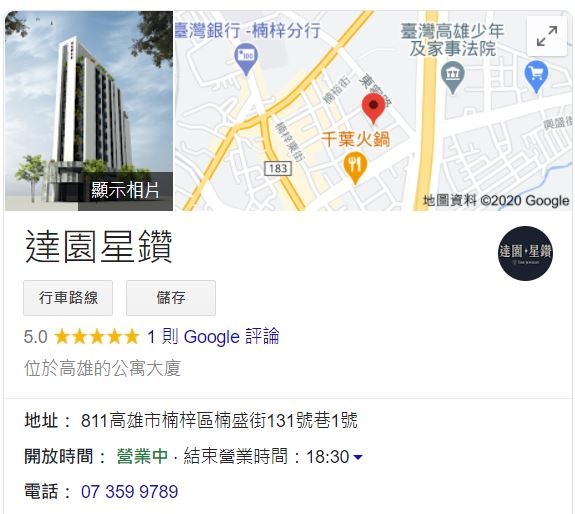Expand opening hours dropdown arrow
This screenshot has height=514, width=575.
pos(358,457)
